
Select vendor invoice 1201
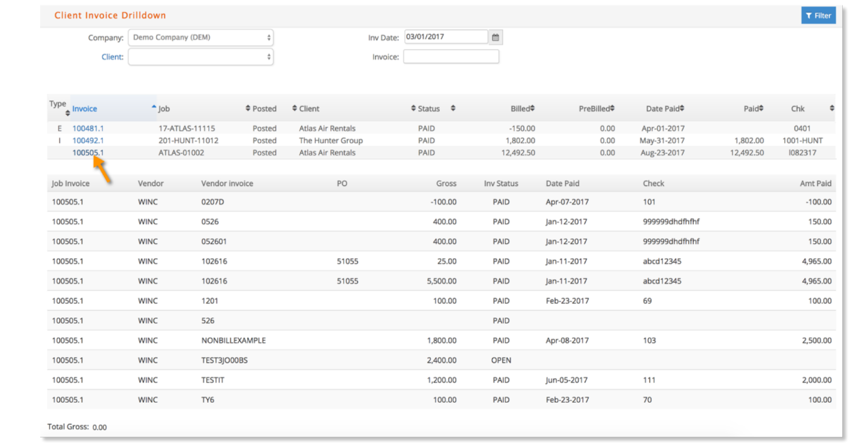(210, 300)
